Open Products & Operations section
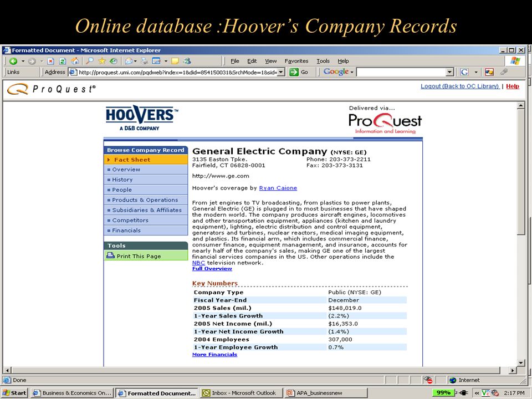Screen dimensions: 532x399 (146, 200)
